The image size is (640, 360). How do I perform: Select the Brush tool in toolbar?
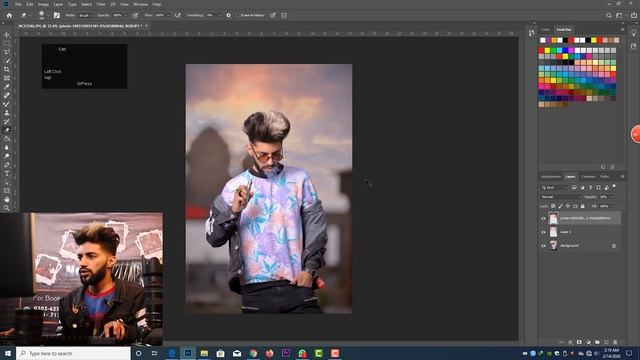[x=7, y=104]
